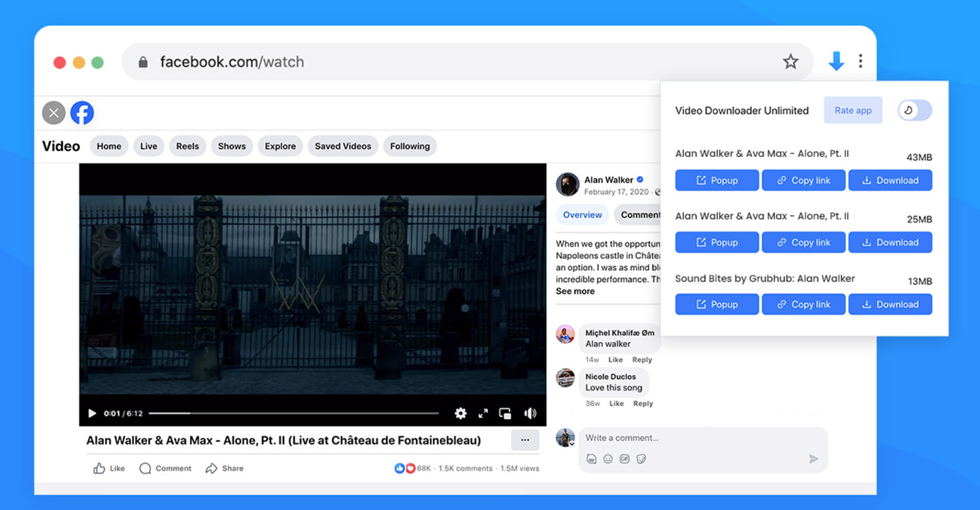Click the sticker icon in comment box
980x510 pixels.
[x=642, y=459]
